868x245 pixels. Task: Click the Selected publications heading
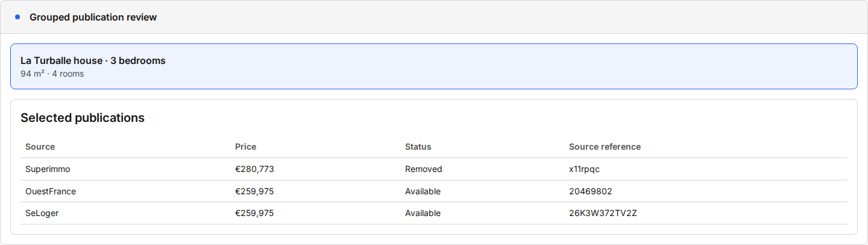[83, 118]
